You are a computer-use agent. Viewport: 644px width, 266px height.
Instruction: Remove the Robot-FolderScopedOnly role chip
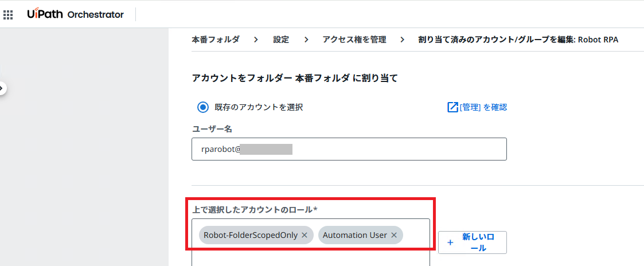coord(305,235)
